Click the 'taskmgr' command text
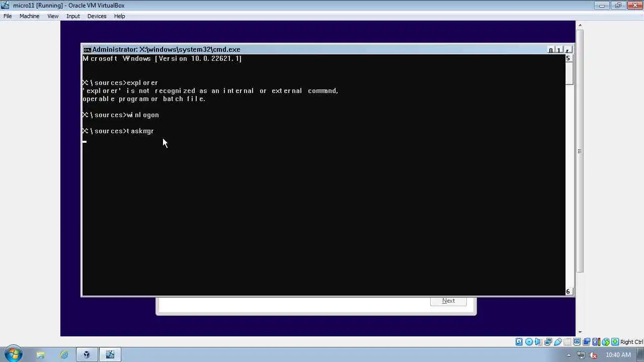644x362 pixels. [140, 131]
